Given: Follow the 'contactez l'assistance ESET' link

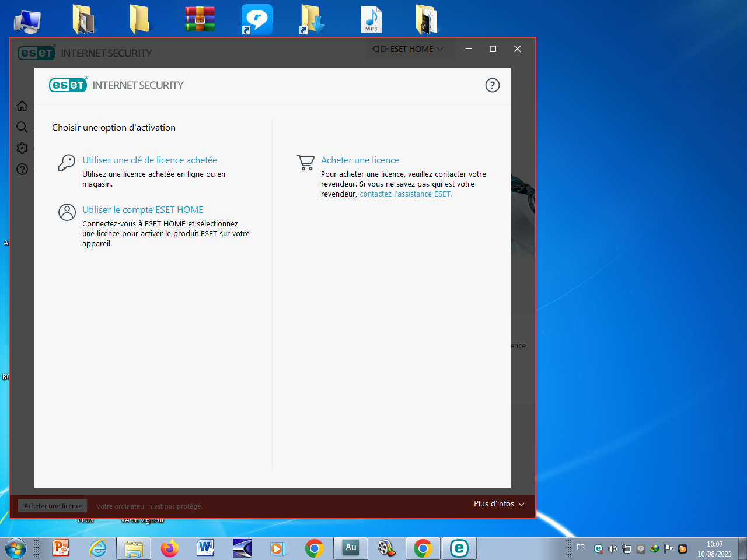Looking at the screenshot, I should tap(406, 194).
